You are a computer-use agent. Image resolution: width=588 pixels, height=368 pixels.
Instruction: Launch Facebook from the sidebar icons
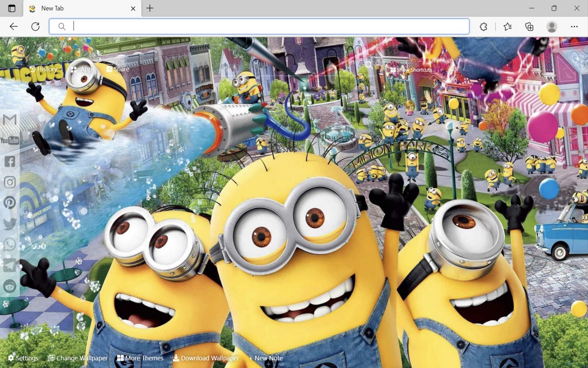click(x=10, y=161)
